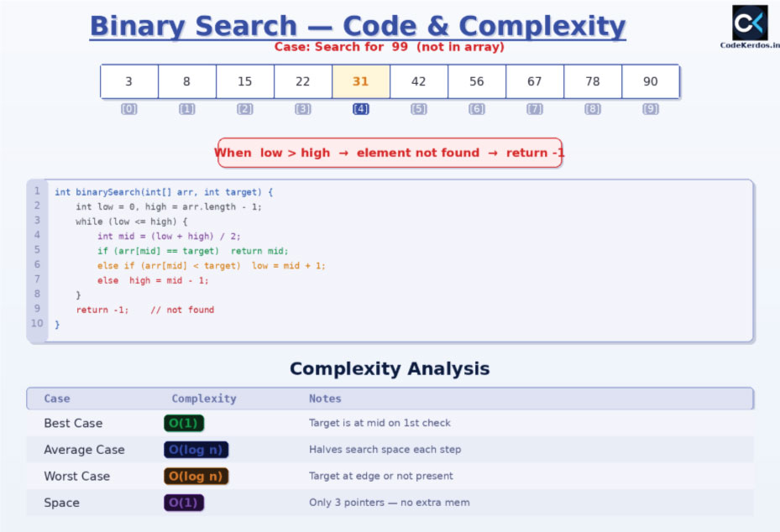Click the Binary Search title heading
The height and width of the screenshot is (532, 780).
click(358, 26)
